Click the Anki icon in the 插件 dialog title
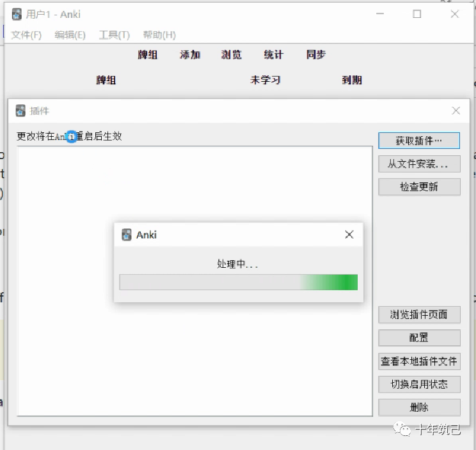Viewport: 476px width, 450px height. (x=20, y=111)
